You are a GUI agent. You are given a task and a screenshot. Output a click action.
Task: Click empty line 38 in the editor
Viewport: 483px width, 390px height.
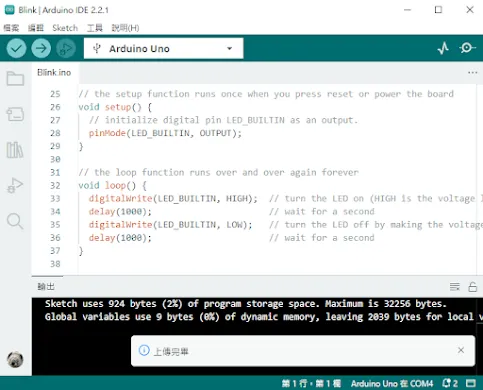click(x=277, y=264)
